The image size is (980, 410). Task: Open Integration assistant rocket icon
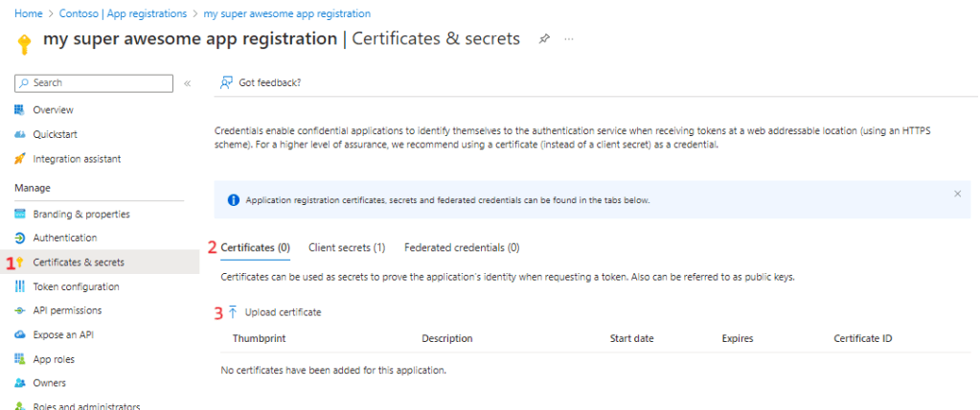[20, 159]
